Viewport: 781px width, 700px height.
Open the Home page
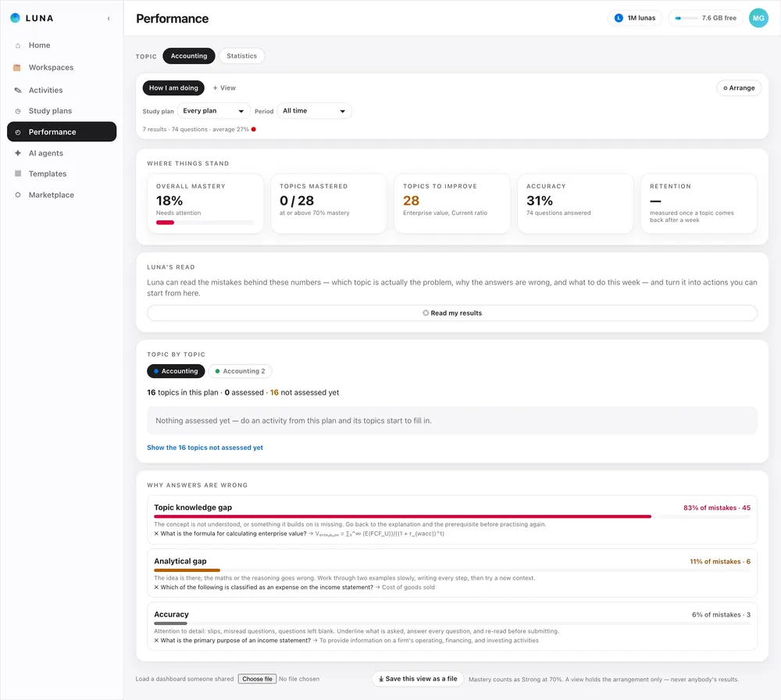pos(62,45)
